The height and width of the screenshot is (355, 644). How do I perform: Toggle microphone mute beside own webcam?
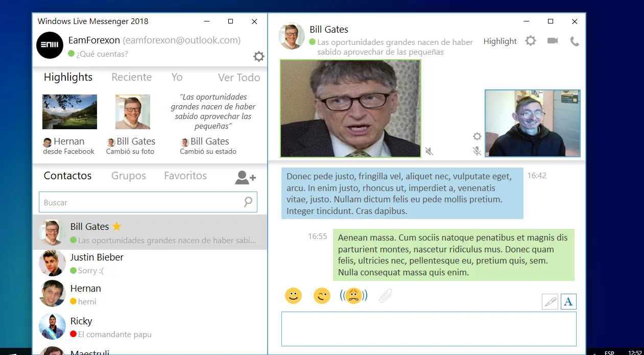[x=477, y=151]
